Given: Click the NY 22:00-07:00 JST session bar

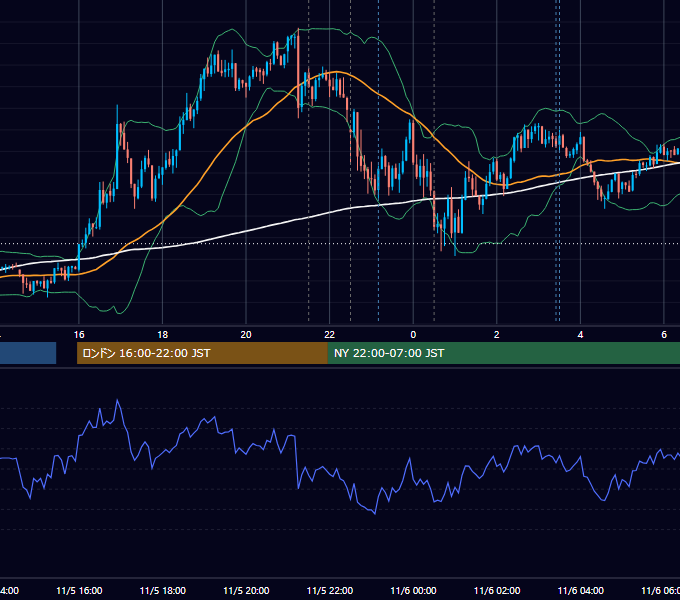Looking at the screenshot, I should point(503,353).
